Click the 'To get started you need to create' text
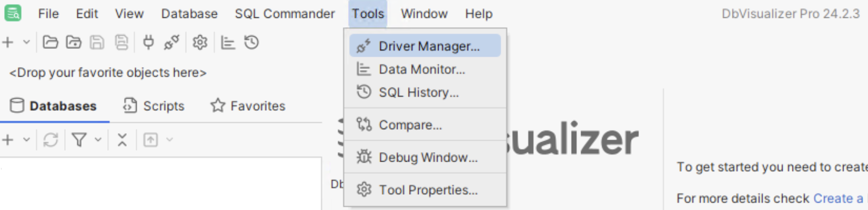The width and height of the screenshot is (868, 210). [772, 167]
